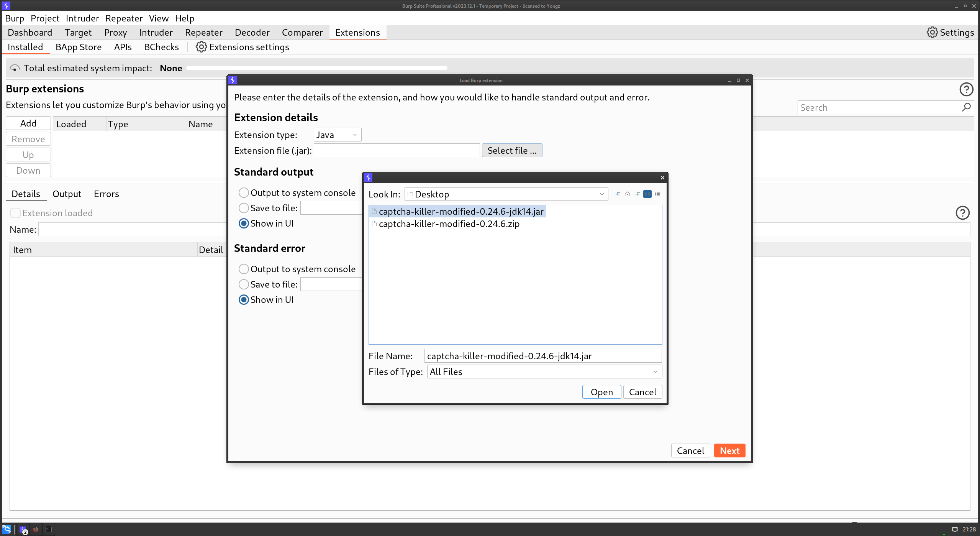Select standard output to system console
The width and height of the screenshot is (980, 536).
(244, 192)
